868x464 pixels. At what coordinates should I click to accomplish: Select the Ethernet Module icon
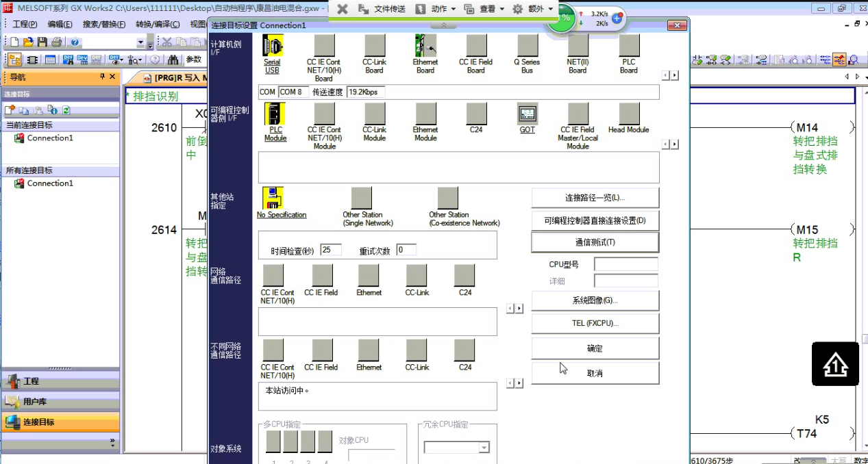[x=425, y=114]
